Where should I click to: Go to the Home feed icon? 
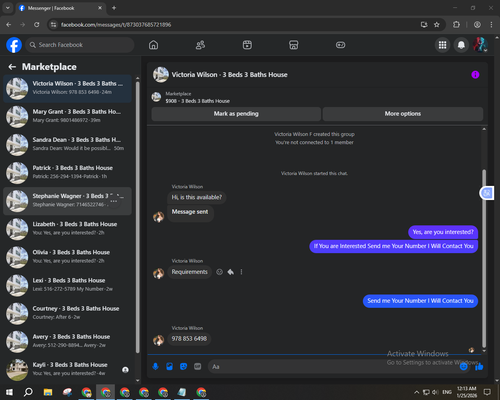point(153,45)
